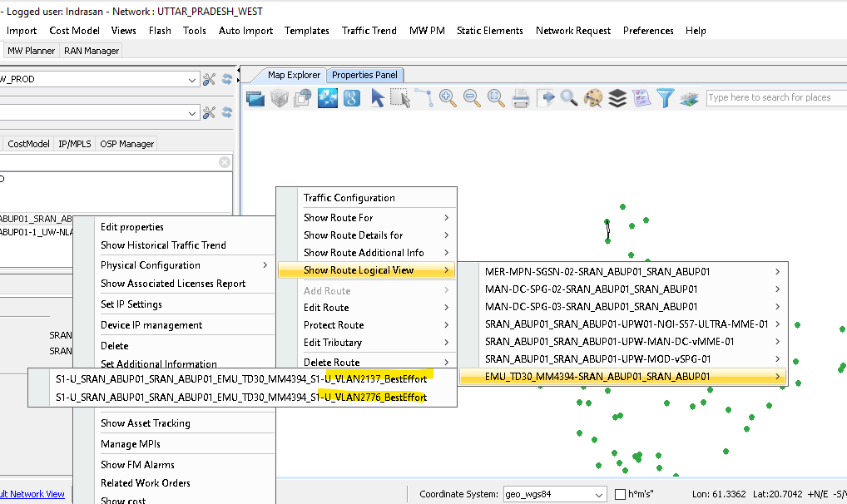The height and width of the screenshot is (504, 847).
Task: Click the zoom in magnifier icon
Action: pyautogui.click(x=448, y=98)
